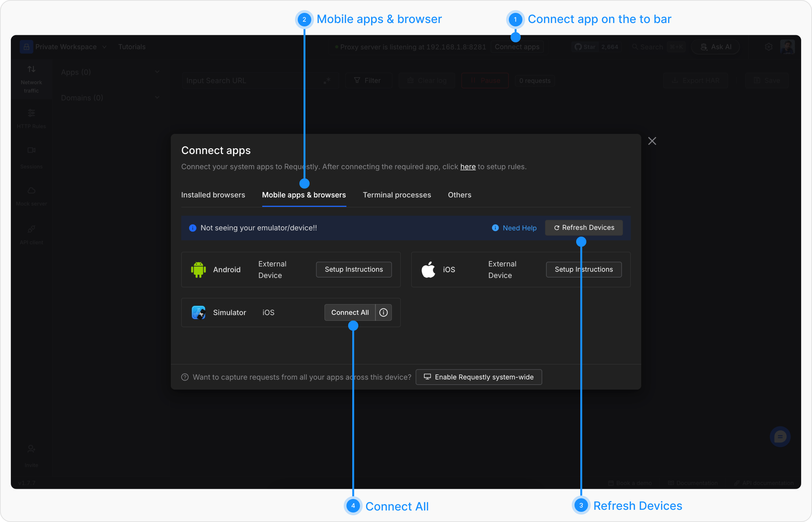Close the Connect apps dialog
The width and height of the screenshot is (812, 522).
652,141
